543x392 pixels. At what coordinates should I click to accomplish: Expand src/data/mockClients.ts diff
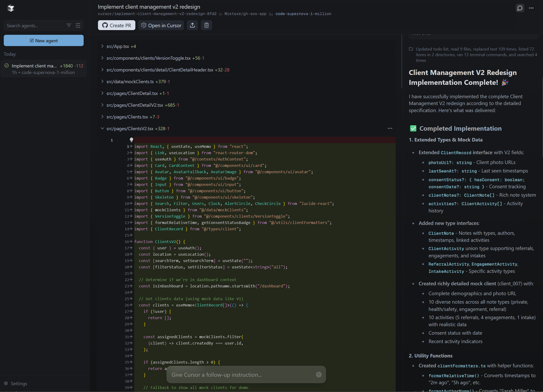pyautogui.click(x=102, y=81)
